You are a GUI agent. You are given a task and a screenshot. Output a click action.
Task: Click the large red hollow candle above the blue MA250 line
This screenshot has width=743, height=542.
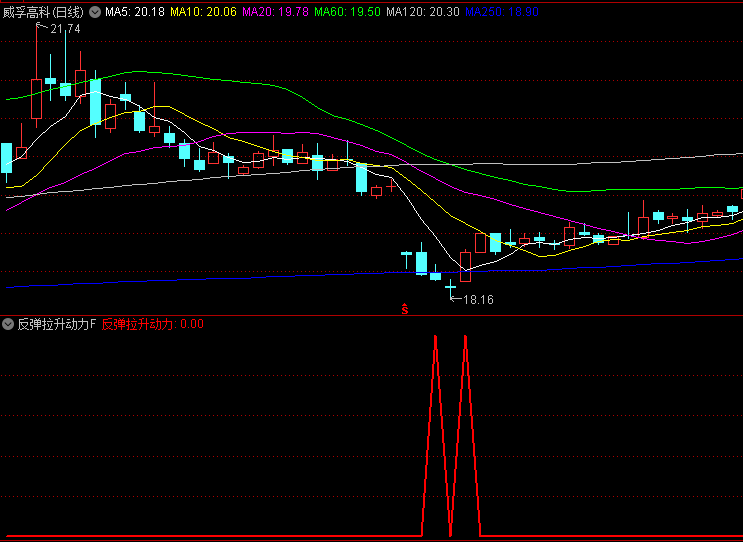465,266
